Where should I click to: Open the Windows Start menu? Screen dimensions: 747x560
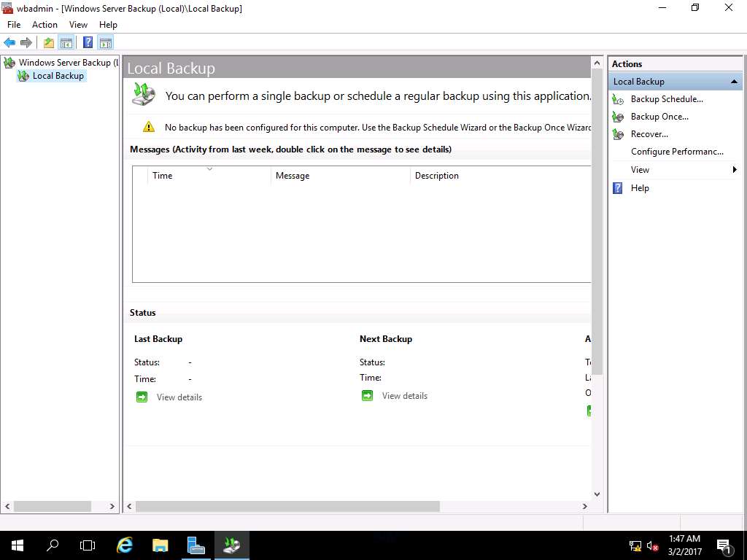click(x=18, y=545)
